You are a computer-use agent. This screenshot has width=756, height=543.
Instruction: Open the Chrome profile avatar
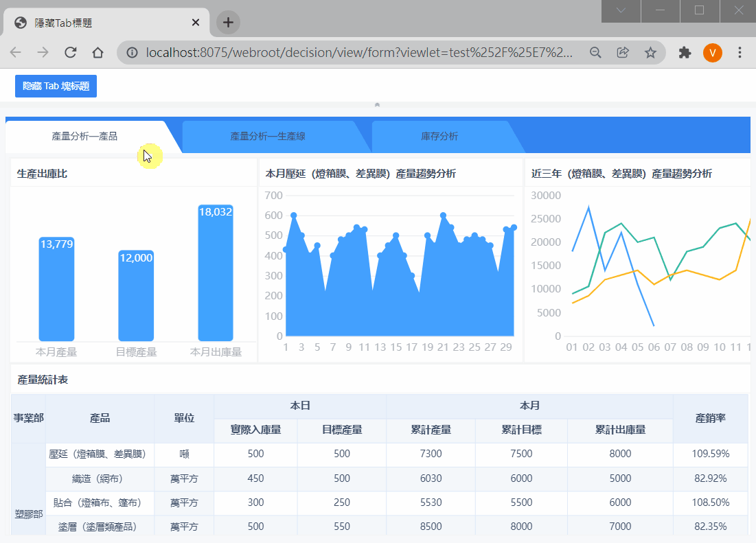click(x=712, y=52)
